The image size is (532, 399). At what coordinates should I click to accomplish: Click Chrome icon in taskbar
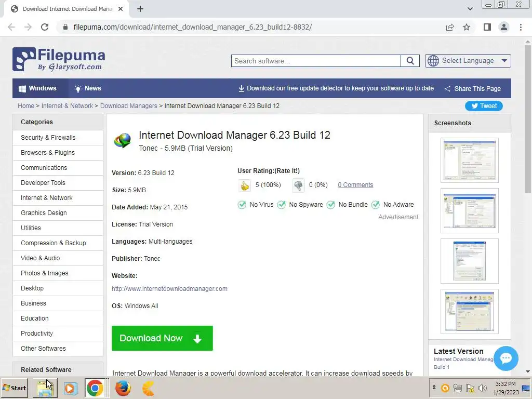(x=95, y=388)
